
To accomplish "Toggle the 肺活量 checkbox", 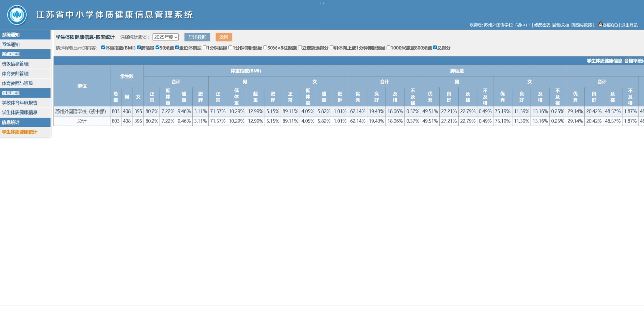I will (x=139, y=48).
